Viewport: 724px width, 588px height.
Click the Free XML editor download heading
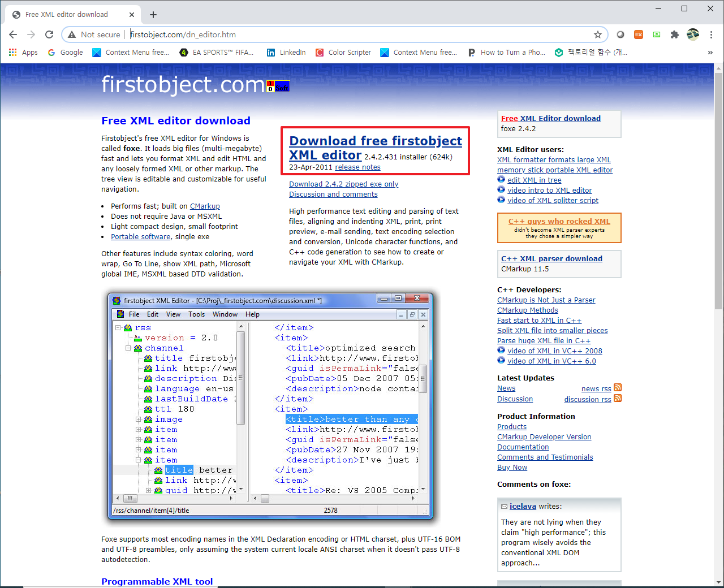[176, 121]
